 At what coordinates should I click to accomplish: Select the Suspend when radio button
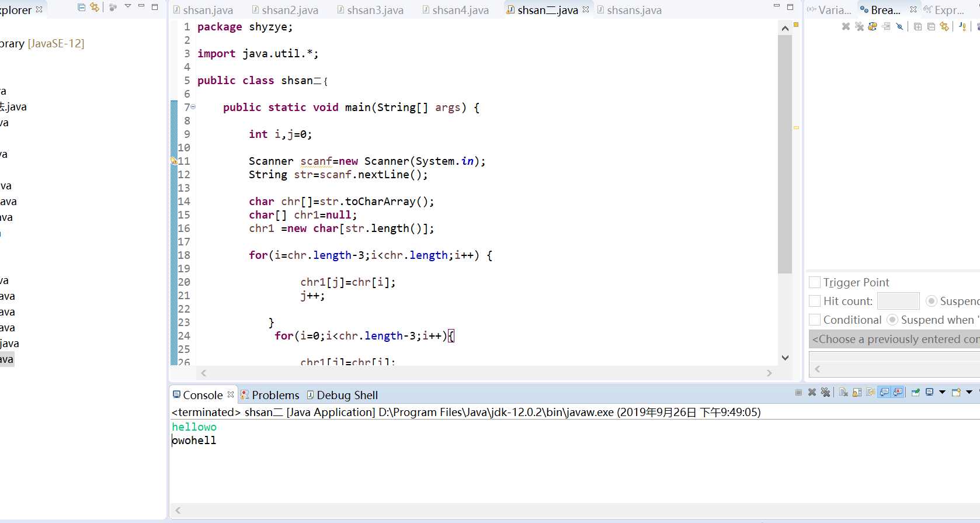(892, 320)
